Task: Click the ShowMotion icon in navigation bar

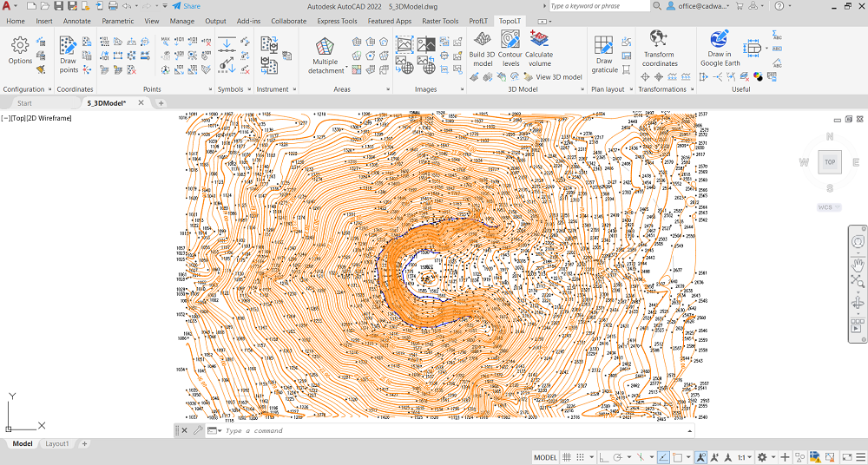Action: [857, 325]
